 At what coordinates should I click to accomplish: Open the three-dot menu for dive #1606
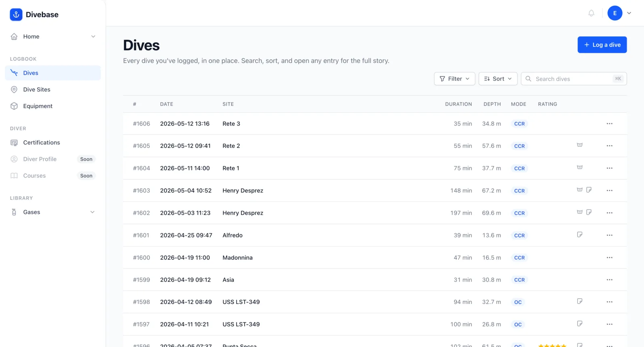[x=609, y=124]
